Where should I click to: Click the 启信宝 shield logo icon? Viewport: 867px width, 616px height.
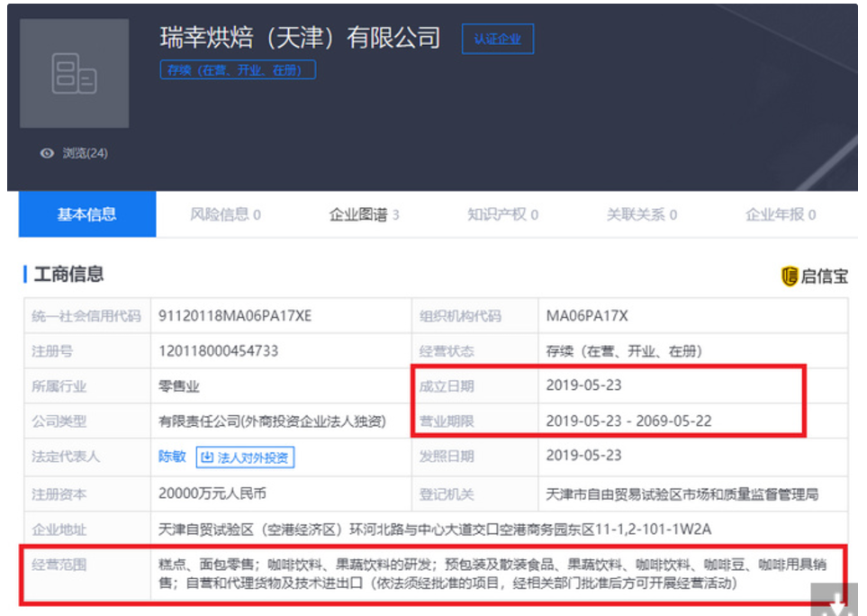coord(789,276)
